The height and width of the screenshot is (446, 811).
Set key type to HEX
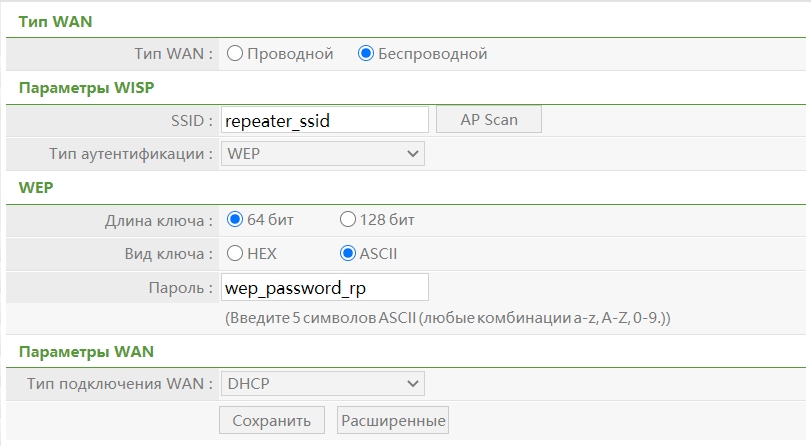(x=235, y=254)
